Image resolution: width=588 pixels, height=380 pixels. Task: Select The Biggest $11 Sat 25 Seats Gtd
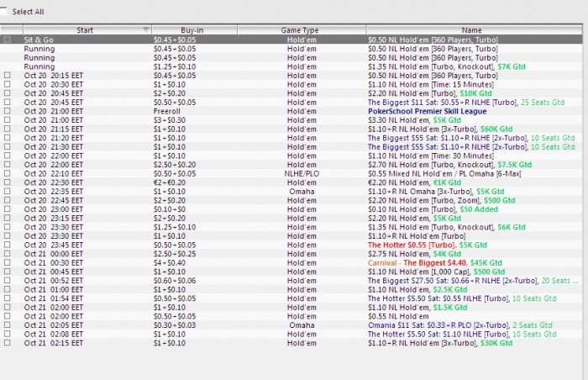(x=466, y=102)
